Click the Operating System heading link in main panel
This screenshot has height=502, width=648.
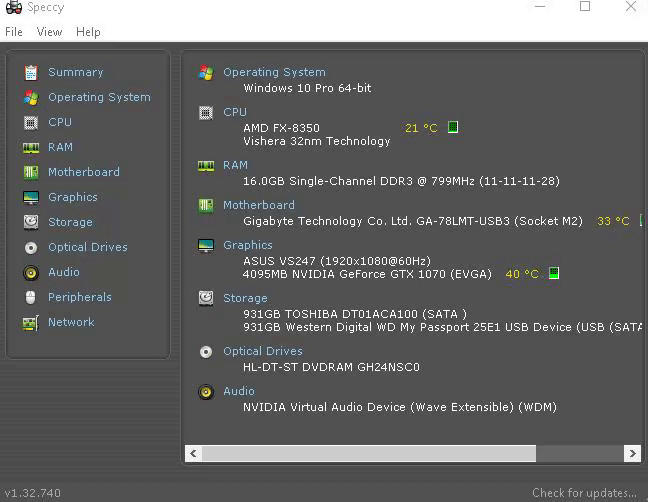tap(274, 72)
